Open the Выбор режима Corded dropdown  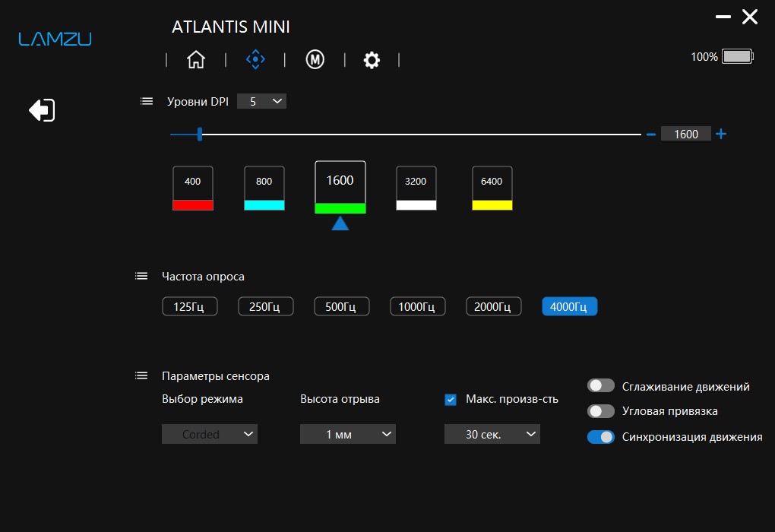pyautogui.click(x=210, y=434)
